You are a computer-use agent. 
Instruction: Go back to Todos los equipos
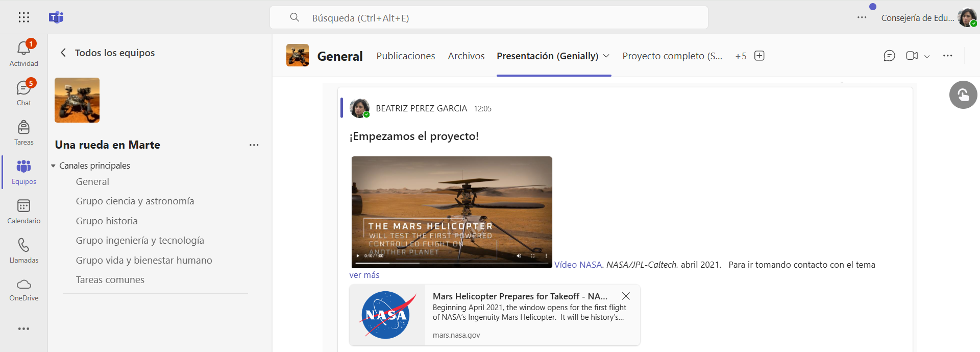pyautogui.click(x=107, y=53)
